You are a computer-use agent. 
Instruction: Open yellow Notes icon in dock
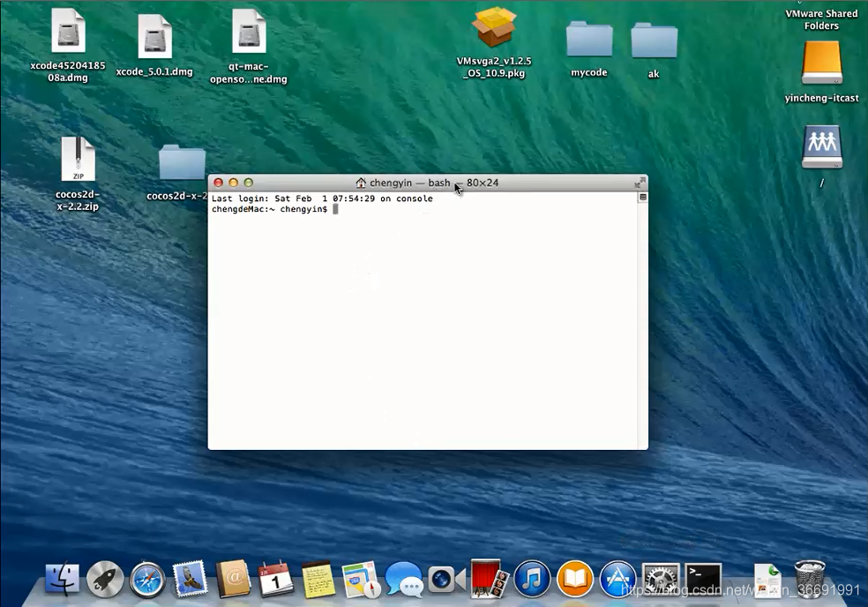pos(318,580)
